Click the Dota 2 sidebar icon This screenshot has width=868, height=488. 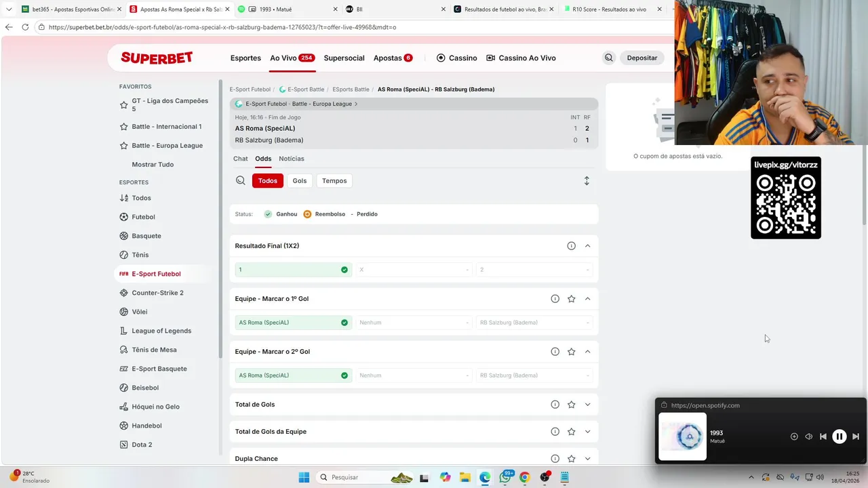(123, 445)
